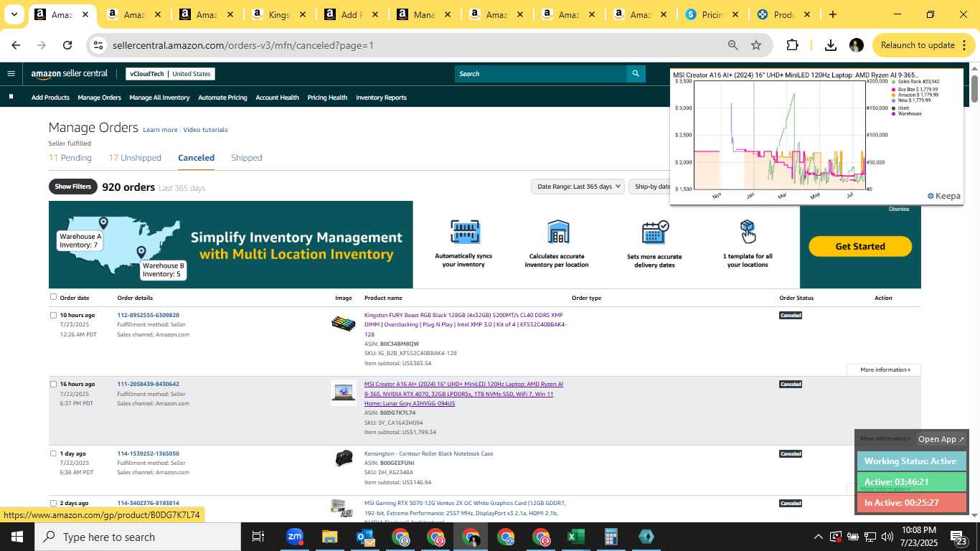The height and width of the screenshot is (551, 980).
Task: Open Manage Orders in the nav bar
Action: (x=99, y=98)
